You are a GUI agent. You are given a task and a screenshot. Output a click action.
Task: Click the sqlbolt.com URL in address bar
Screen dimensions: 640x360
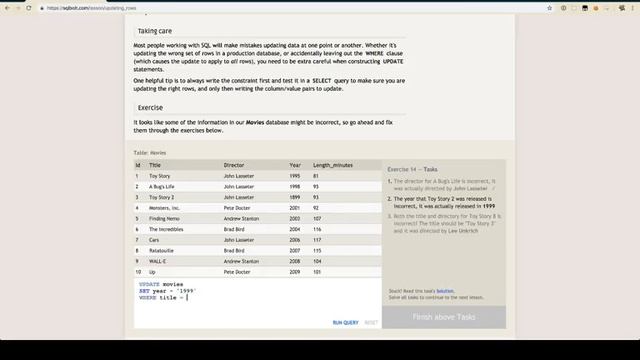[91, 8]
